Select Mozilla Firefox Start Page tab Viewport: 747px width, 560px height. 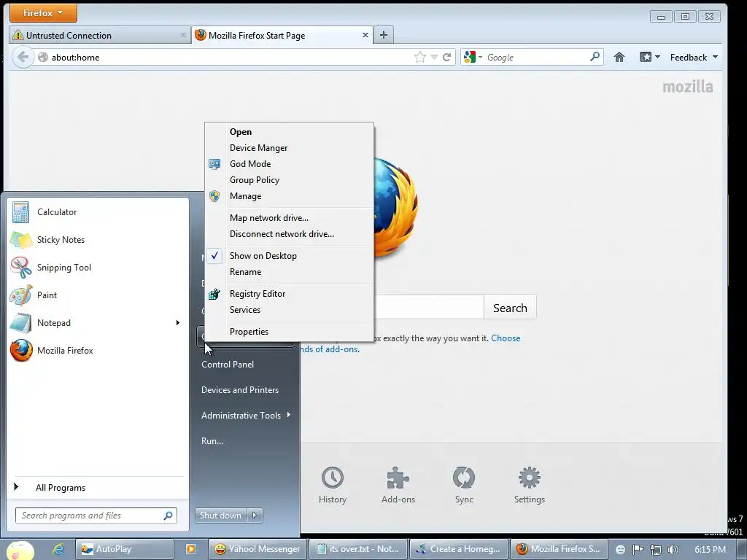(x=282, y=35)
